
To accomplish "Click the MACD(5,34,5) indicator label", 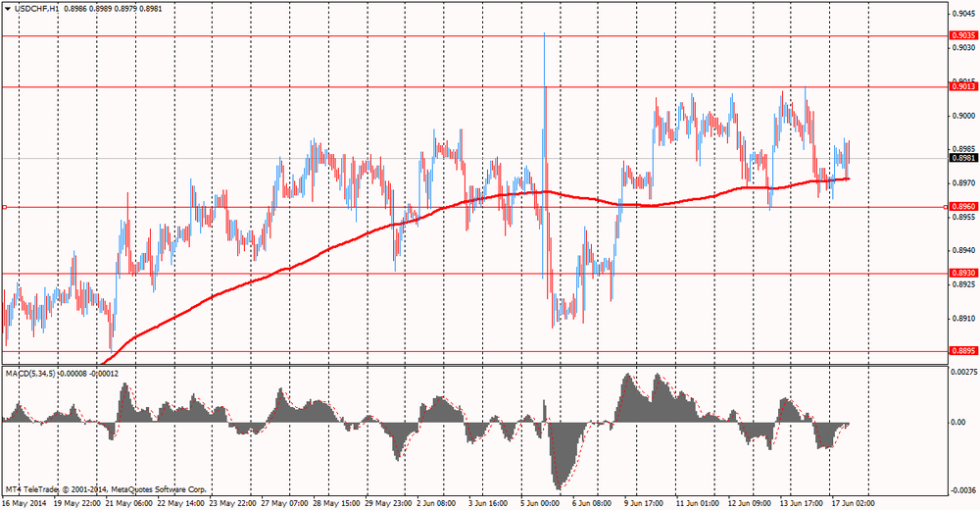I will tap(30, 374).
